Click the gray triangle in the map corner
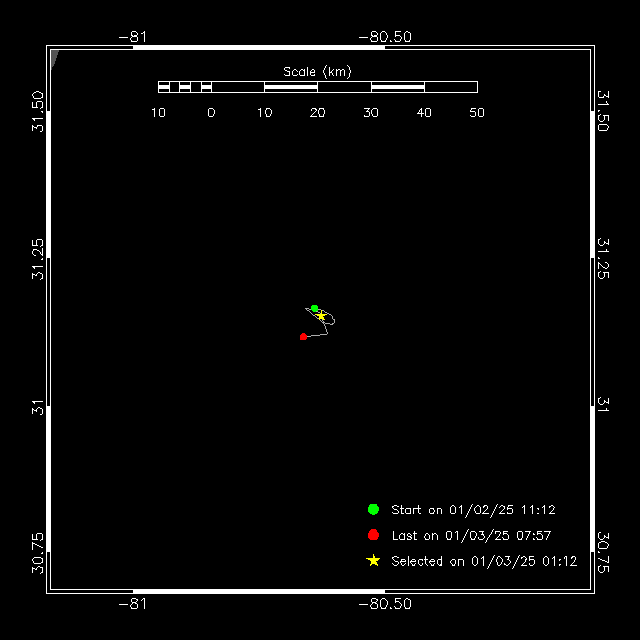 [55, 57]
